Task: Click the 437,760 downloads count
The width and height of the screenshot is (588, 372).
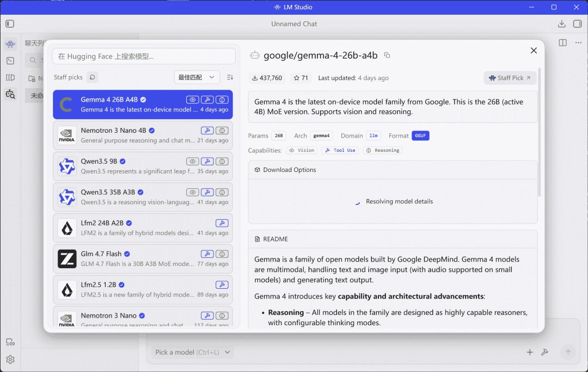Action: click(x=267, y=78)
